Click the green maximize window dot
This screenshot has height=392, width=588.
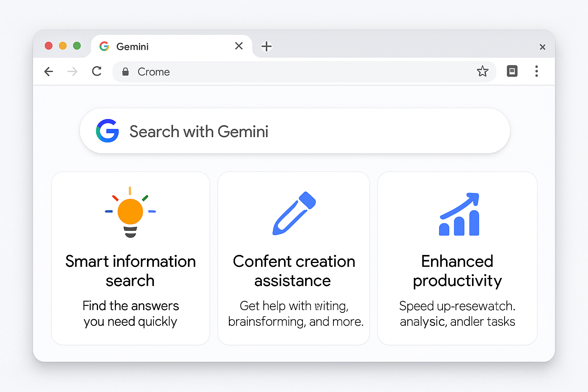(x=77, y=46)
